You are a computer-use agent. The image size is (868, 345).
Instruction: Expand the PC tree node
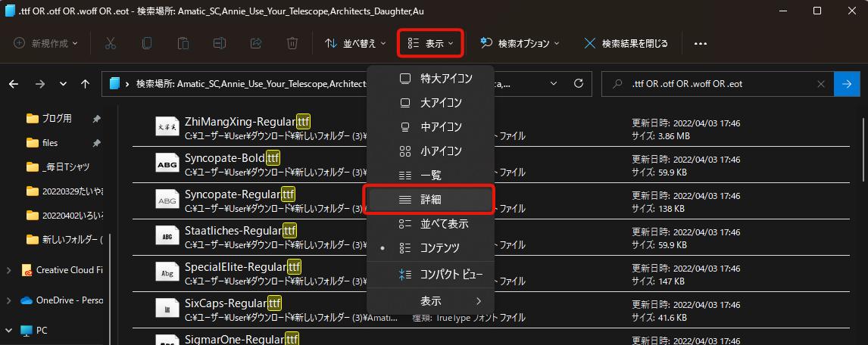9,331
